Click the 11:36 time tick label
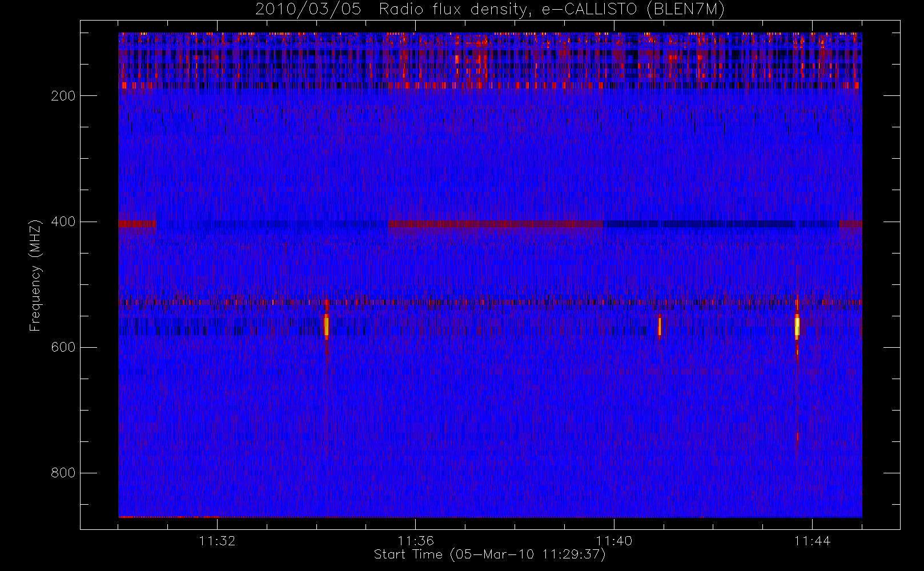This screenshot has width=924, height=571. click(416, 541)
